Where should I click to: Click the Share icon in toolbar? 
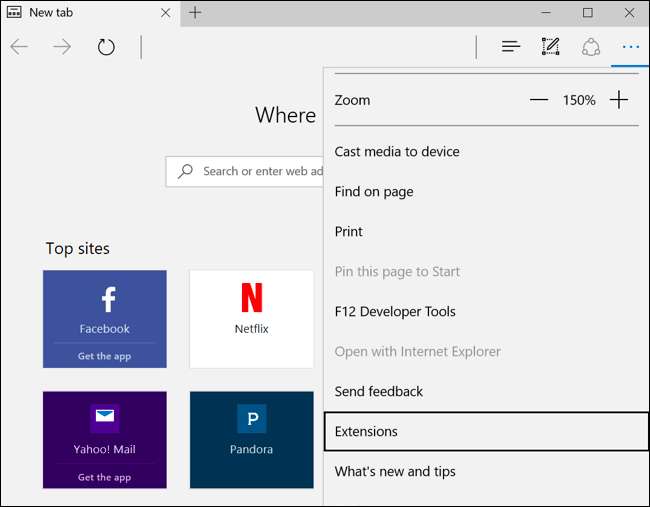tap(591, 47)
